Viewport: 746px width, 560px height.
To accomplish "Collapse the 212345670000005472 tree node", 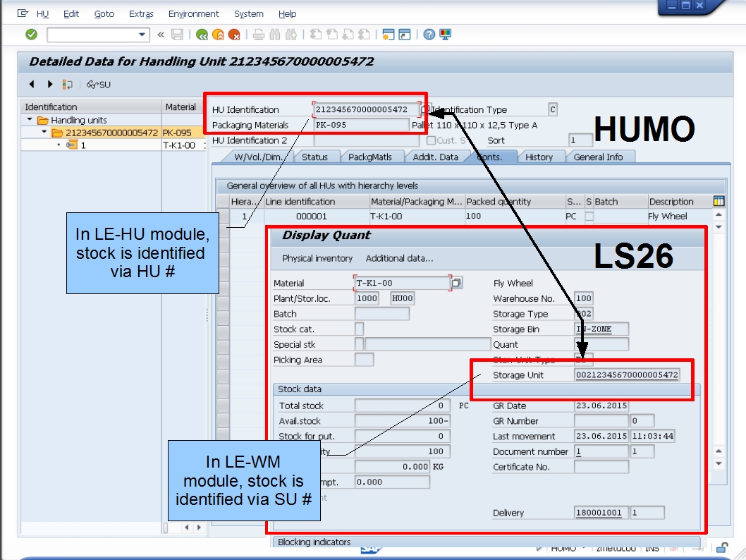I will 44,131.
